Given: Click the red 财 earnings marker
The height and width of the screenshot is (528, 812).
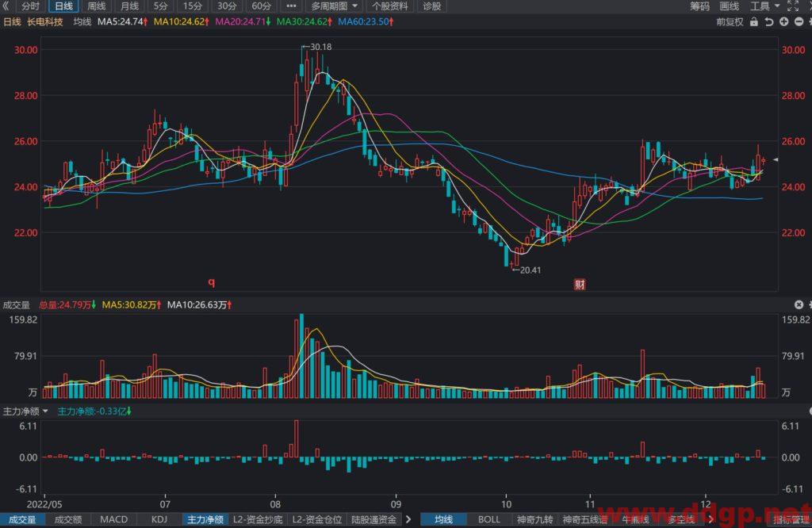Looking at the screenshot, I should click(580, 284).
